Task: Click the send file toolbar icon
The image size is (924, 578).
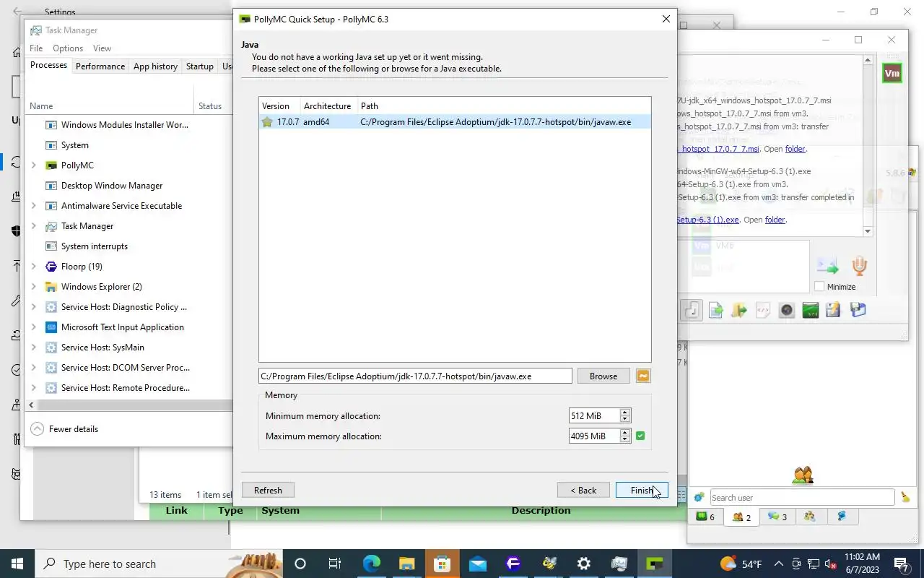Action: point(715,310)
